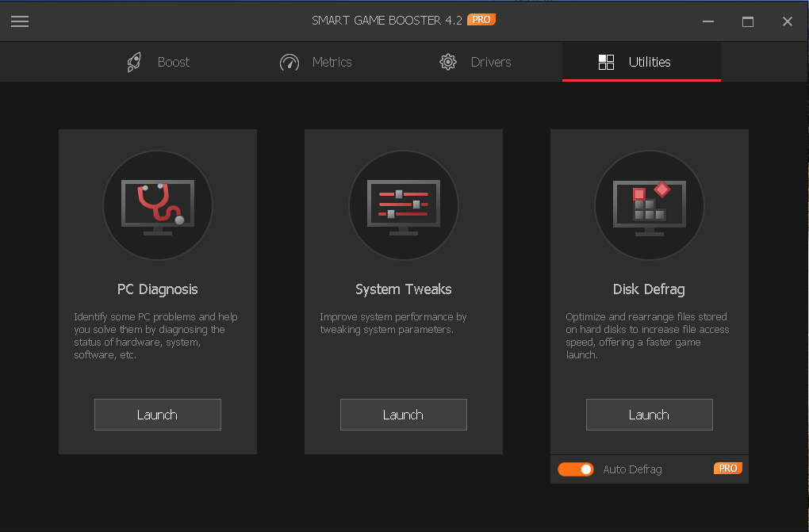The image size is (809, 532).
Task: Click the System Tweaks heading
Action: tap(404, 289)
